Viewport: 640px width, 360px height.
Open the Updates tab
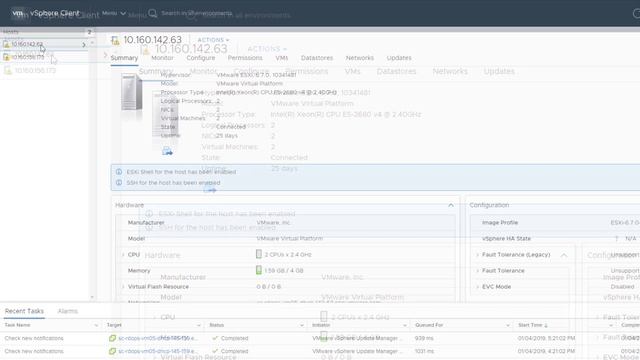click(399, 58)
